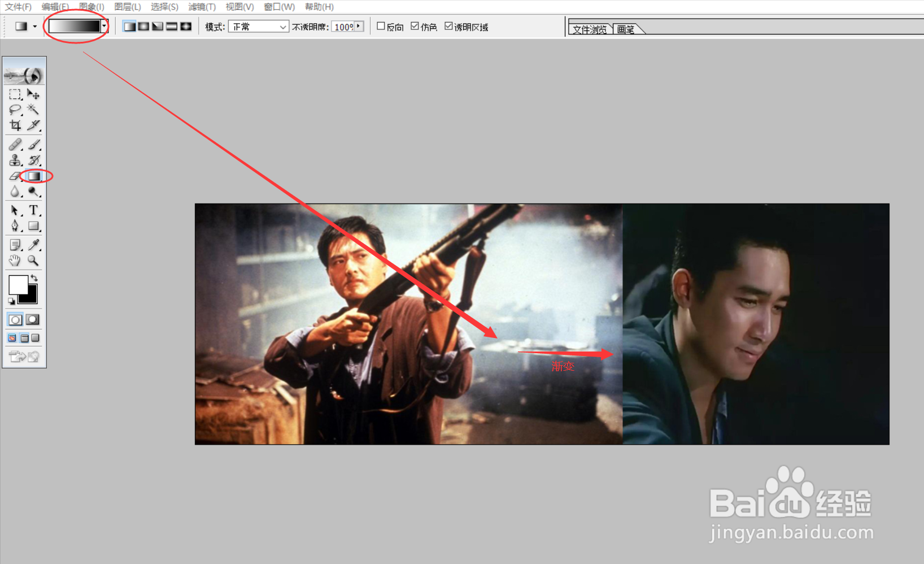Switch to Quick Mask mode
Screen dimensions: 924x564
(33, 320)
